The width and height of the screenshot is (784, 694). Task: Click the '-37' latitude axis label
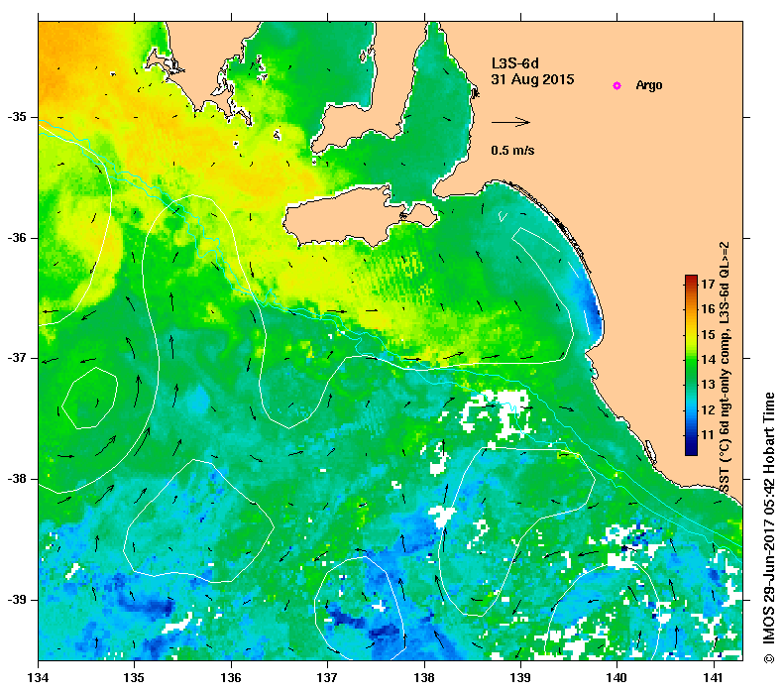point(17,358)
